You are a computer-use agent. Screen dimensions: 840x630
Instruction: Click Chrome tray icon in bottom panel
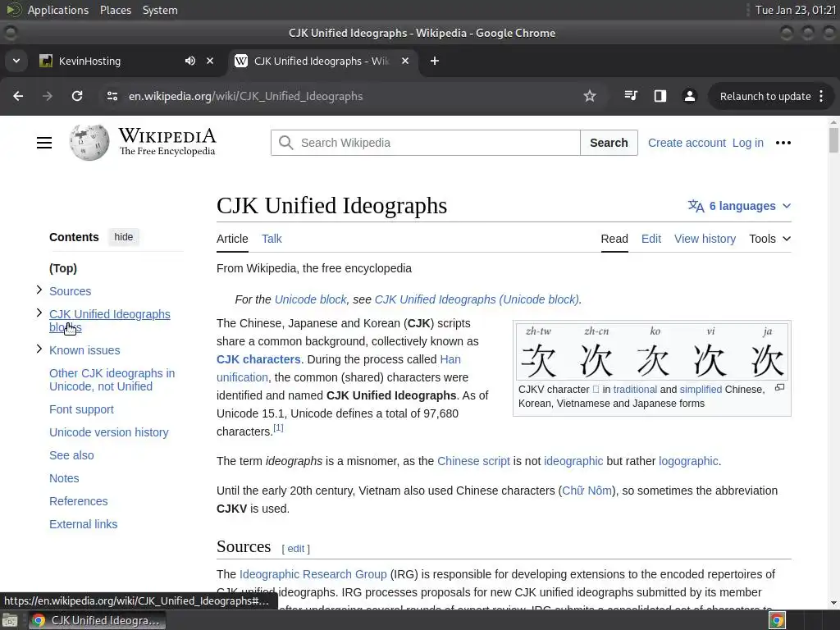coord(777,620)
